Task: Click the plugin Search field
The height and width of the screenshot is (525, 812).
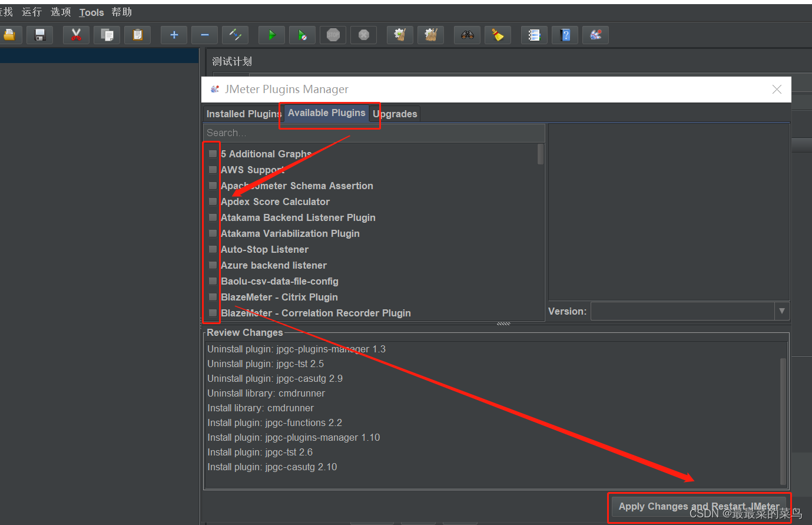Action: tap(374, 133)
